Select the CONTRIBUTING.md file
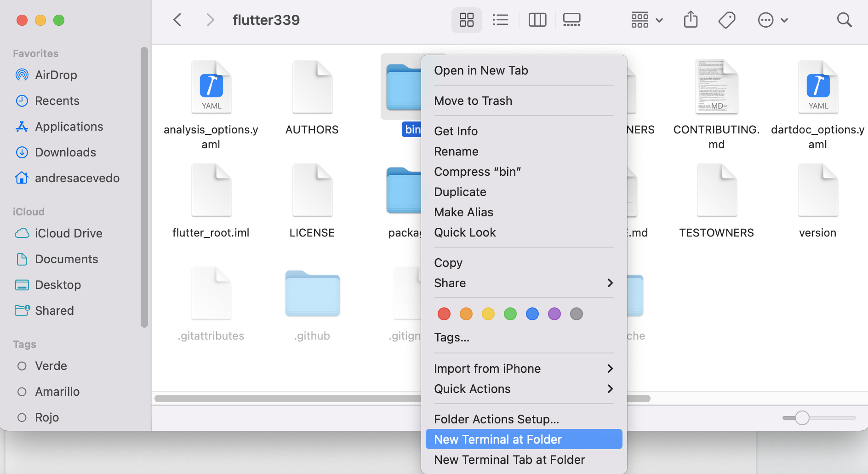The height and width of the screenshot is (474, 868). (717, 87)
